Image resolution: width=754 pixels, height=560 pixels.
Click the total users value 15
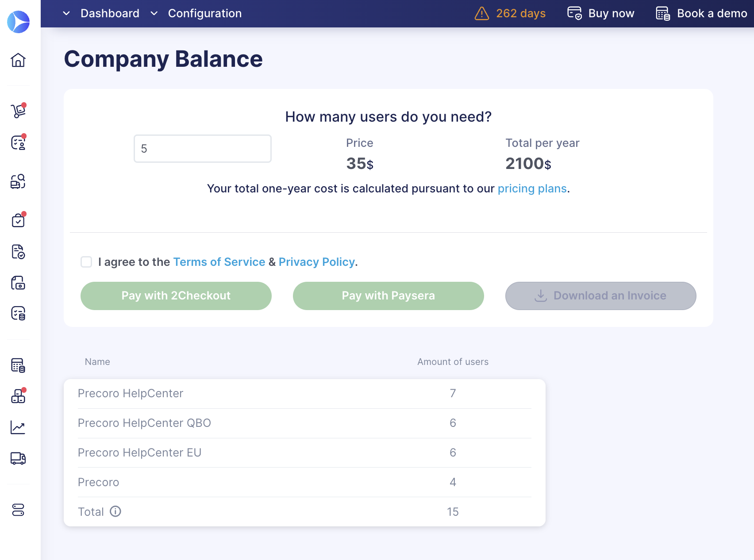tap(453, 512)
